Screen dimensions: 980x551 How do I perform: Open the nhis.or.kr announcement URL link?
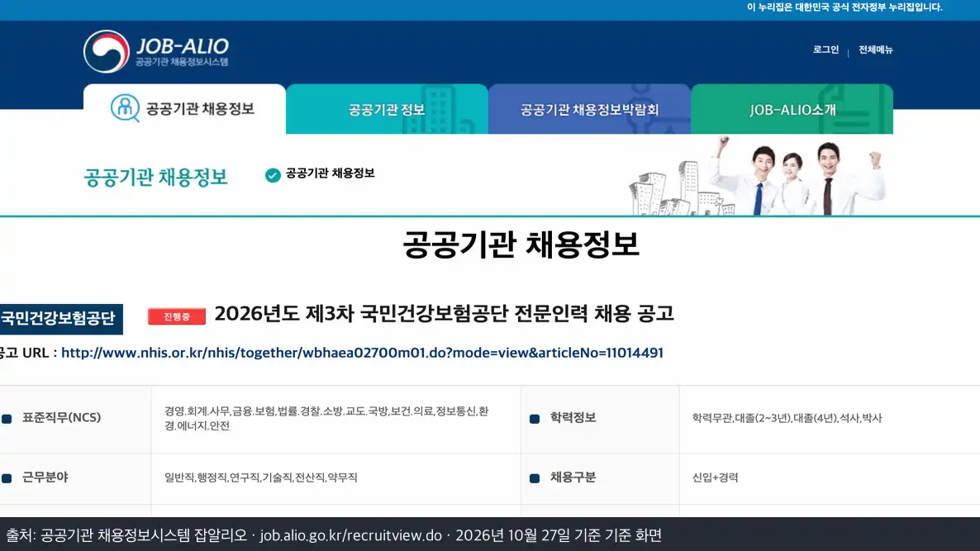pyautogui.click(x=362, y=353)
